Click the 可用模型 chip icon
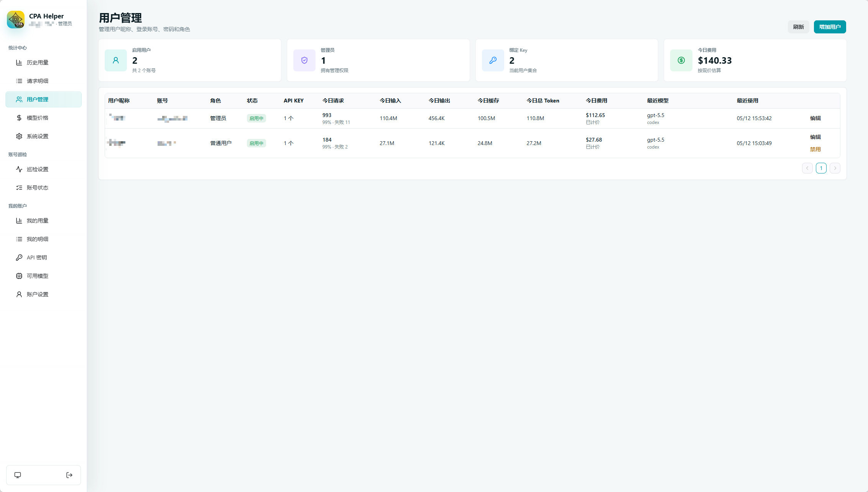Screen dimensions: 868x492 click(x=19, y=276)
